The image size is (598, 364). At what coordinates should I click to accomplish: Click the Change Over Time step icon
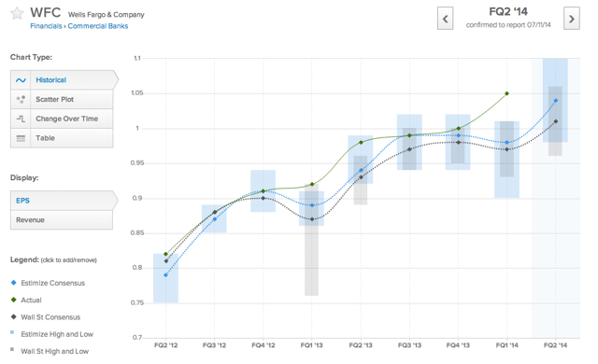pos(21,119)
